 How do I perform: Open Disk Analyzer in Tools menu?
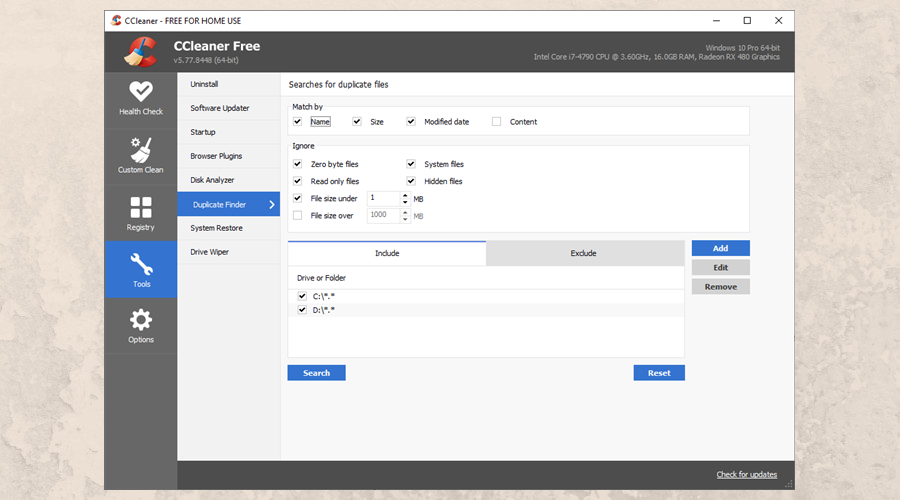coord(212,180)
